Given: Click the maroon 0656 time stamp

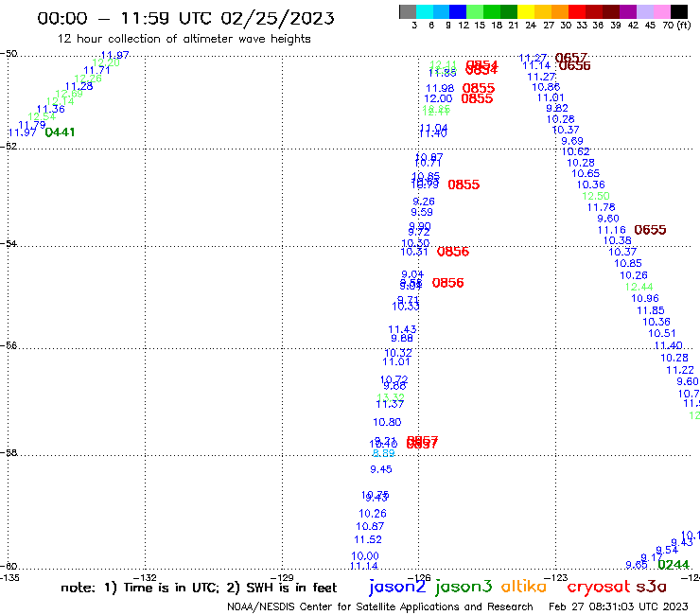Looking at the screenshot, I should [x=574, y=66].
